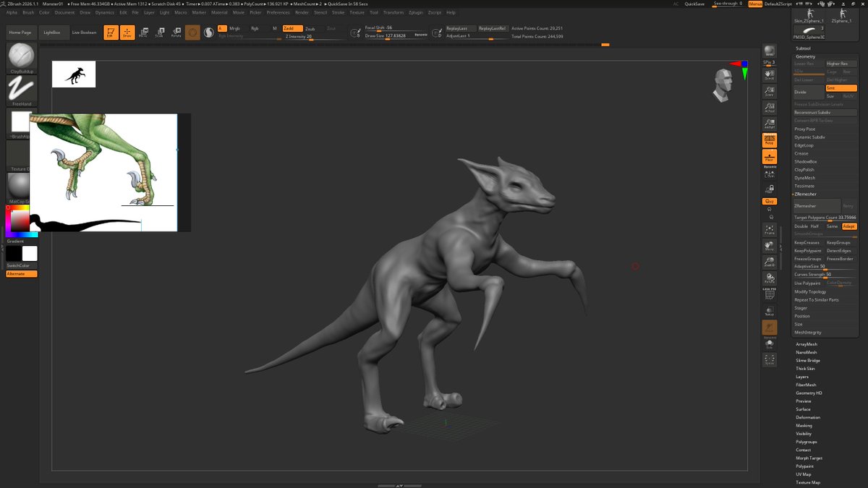Click the Frame mesh button
The height and width of the screenshot is (488, 868).
pyautogui.click(x=769, y=230)
